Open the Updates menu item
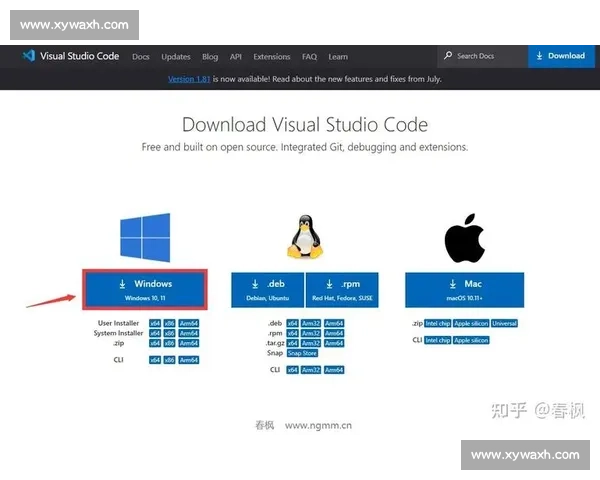 [x=176, y=57]
